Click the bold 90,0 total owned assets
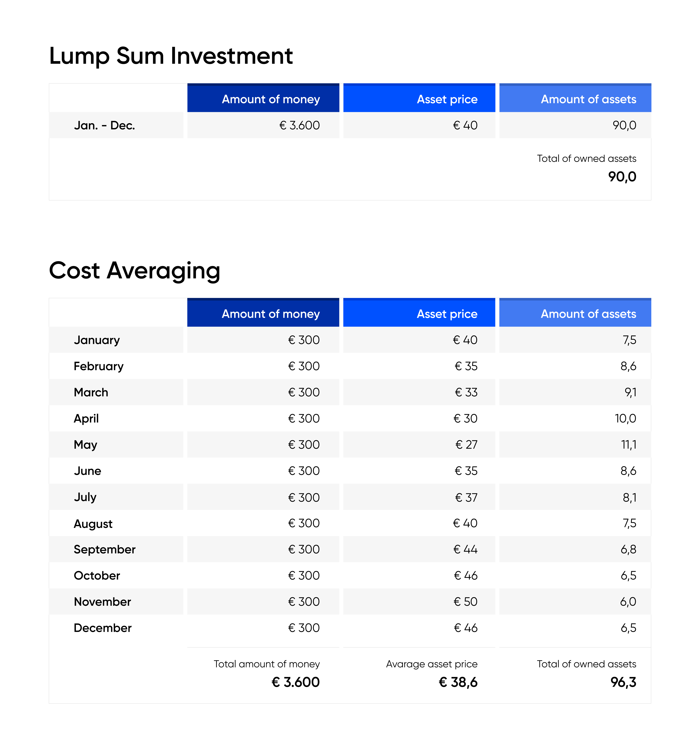700x756 pixels. point(622,177)
